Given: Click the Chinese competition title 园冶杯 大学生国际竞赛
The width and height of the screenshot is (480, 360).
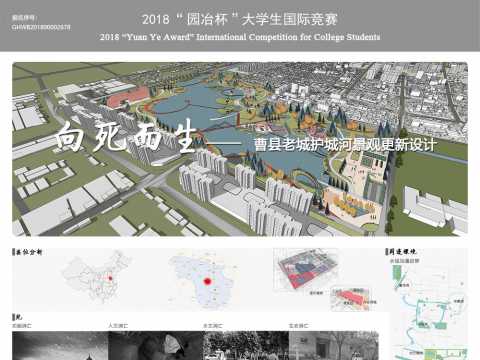Looking at the screenshot, I should 240,19.
